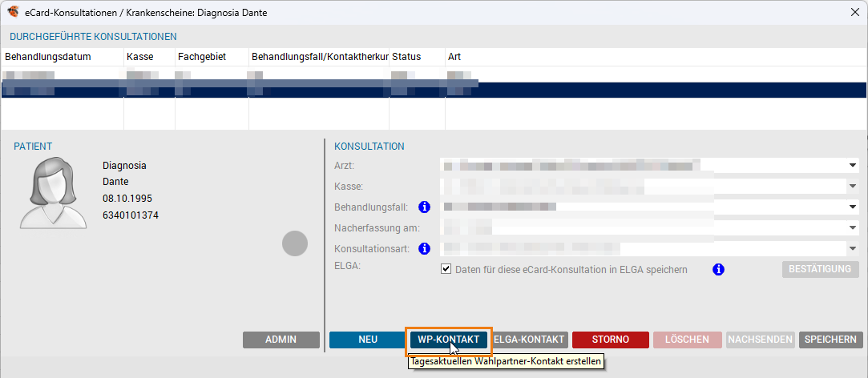Click info icon next to Behandlungsfall
This screenshot has width=868, height=378.
(425, 207)
